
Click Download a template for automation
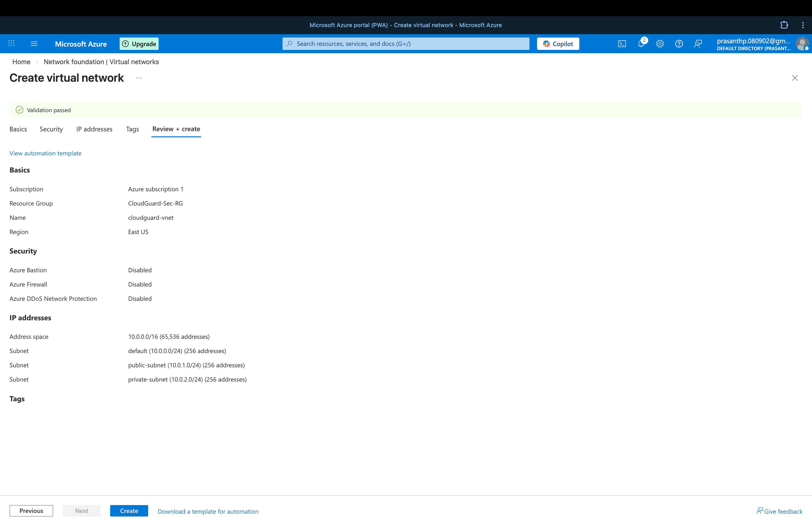(208, 511)
